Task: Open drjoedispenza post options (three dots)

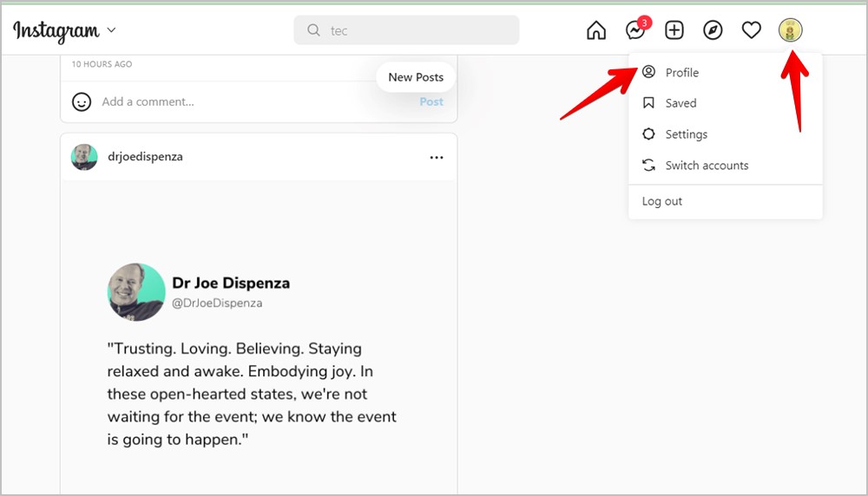Action: click(x=437, y=158)
